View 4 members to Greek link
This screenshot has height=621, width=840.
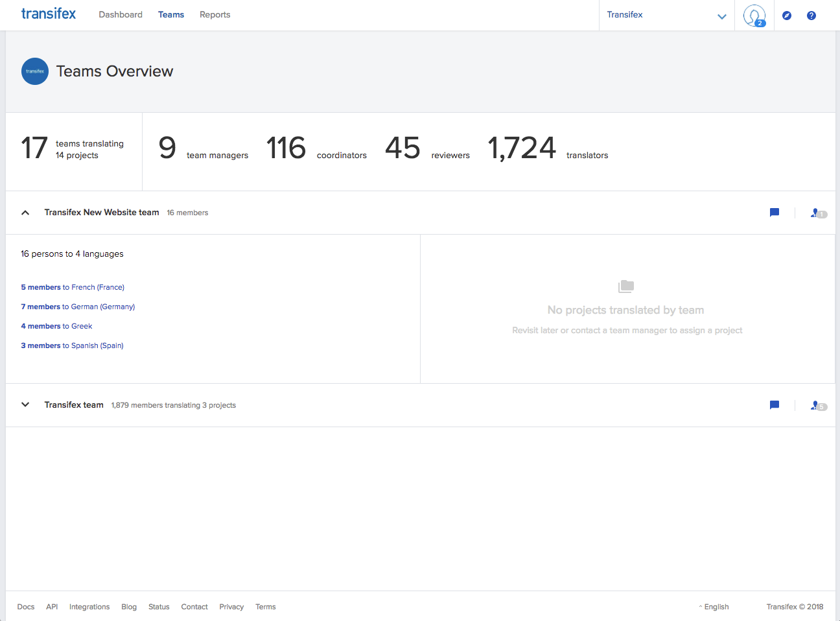tap(56, 326)
